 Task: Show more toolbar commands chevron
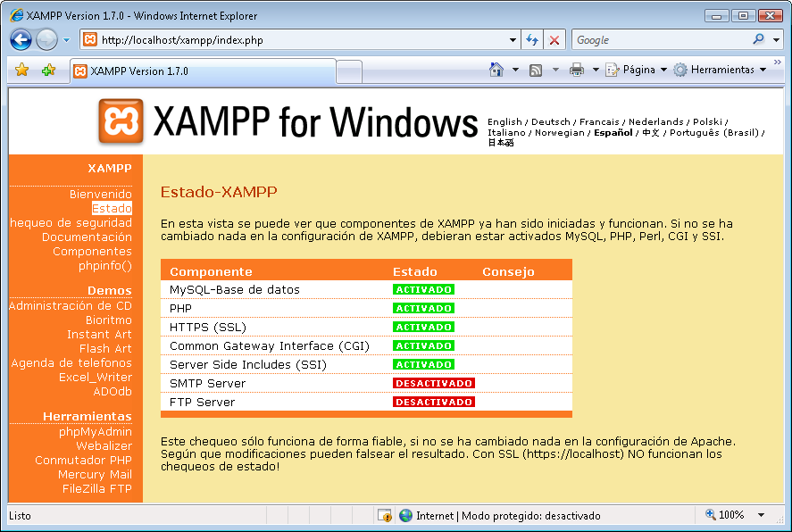tap(778, 62)
